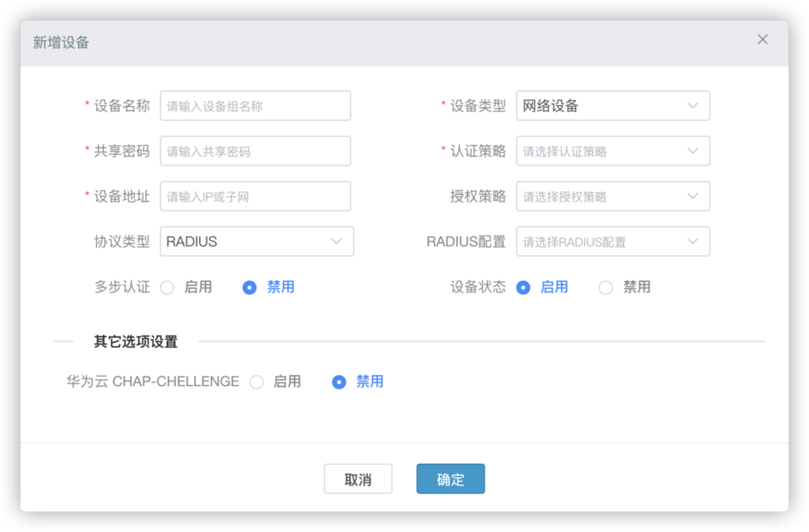
Task: Click the 设备地址 IP input field
Action: pos(255,197)
